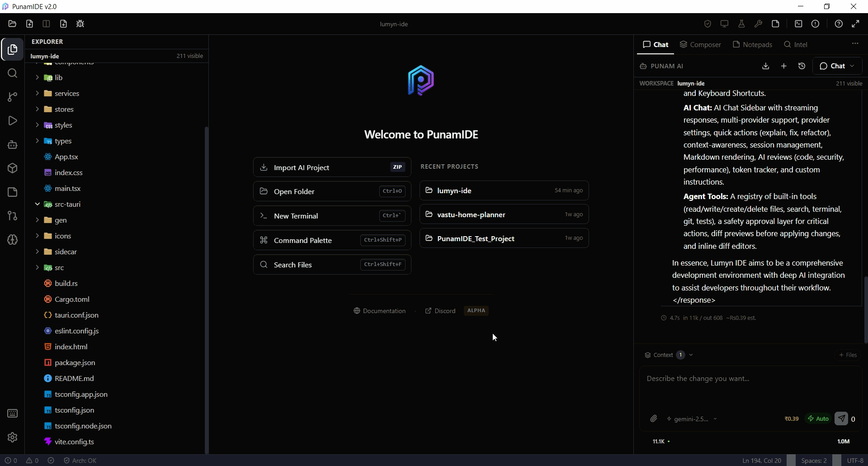Expand the Context dropdown chevron
868x466 pixels.
(691, 355)
